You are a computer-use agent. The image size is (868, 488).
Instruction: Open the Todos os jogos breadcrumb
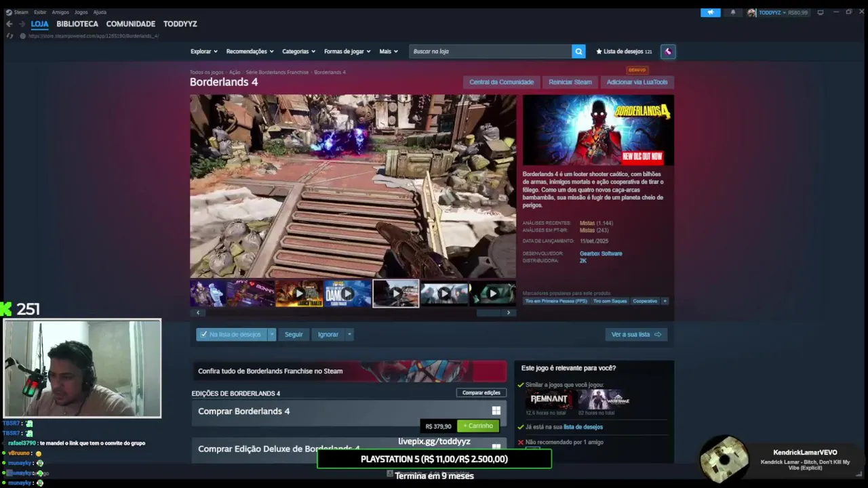point(207,72)
